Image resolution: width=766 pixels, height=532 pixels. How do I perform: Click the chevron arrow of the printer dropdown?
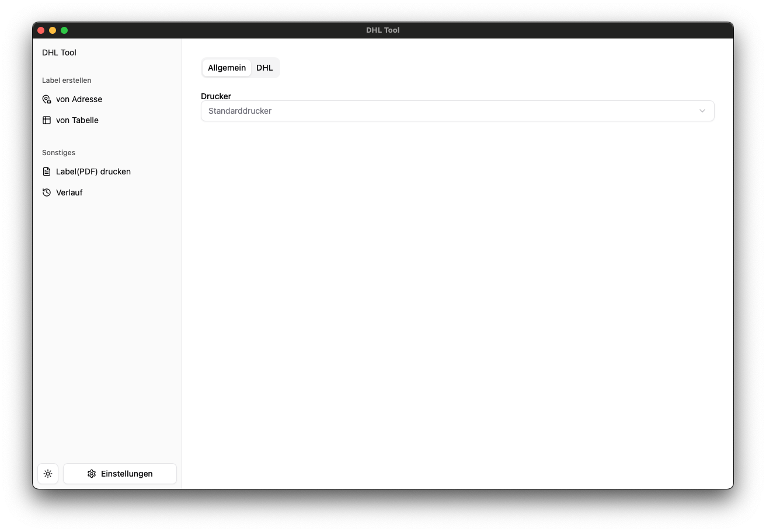tap(702, 111)
